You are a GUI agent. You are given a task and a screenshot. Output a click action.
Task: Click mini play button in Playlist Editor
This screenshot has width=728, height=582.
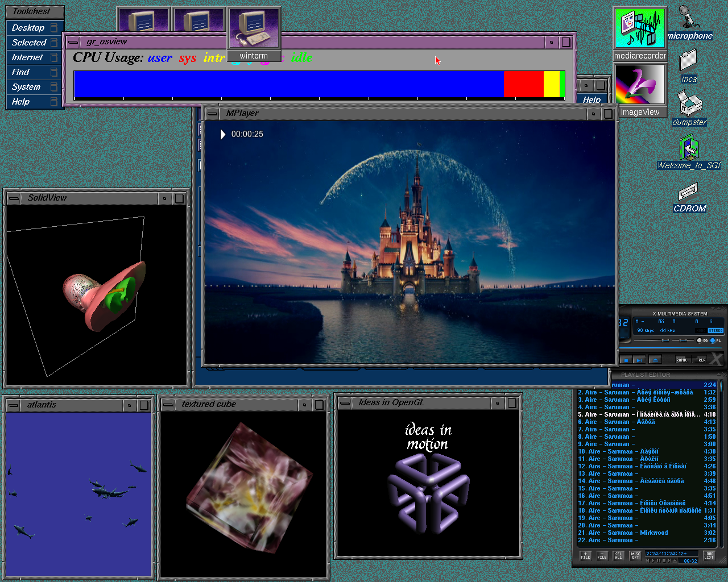click(x=653, y=560)
